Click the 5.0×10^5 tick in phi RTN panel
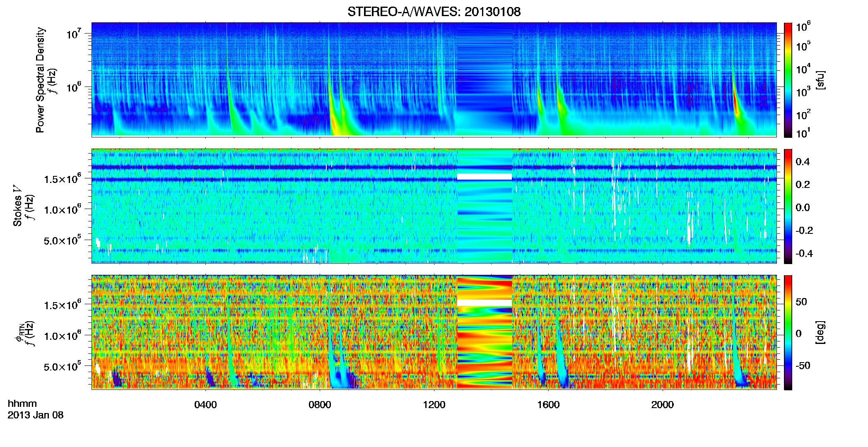The image size is (868, 447). click(x=63, y=366)
